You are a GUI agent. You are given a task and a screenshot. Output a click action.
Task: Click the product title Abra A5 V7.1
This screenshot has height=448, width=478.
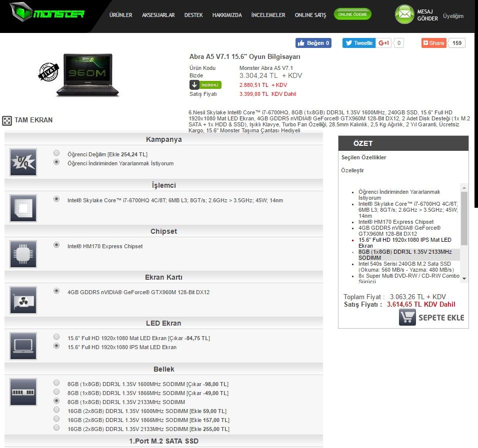pyautogui.click(x=245, y=56)
